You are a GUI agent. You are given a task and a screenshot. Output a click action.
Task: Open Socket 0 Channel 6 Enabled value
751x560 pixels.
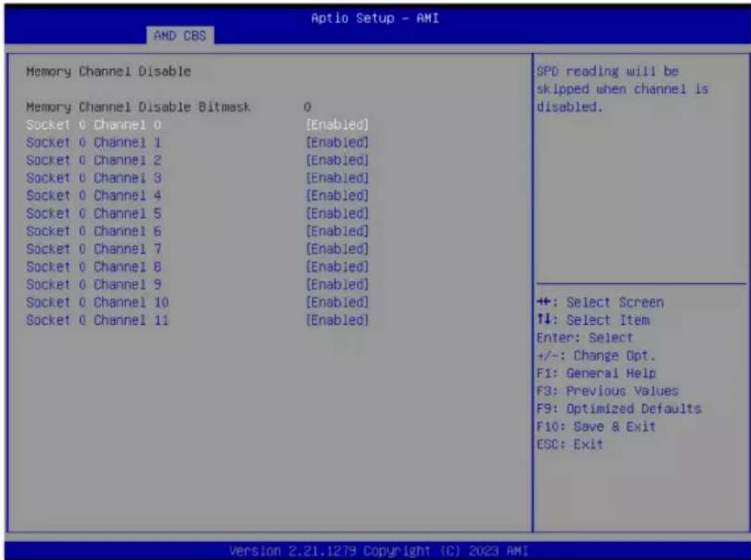pos(337,231)
